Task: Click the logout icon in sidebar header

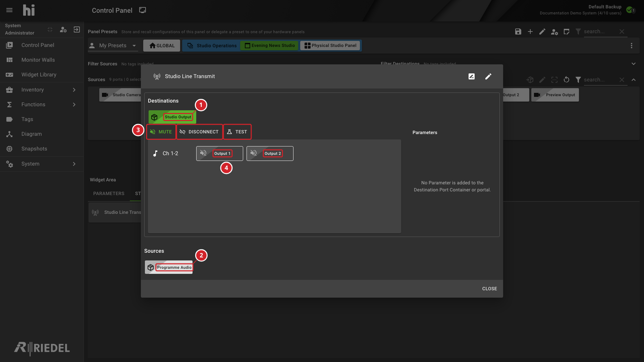Action: [77, 29]
